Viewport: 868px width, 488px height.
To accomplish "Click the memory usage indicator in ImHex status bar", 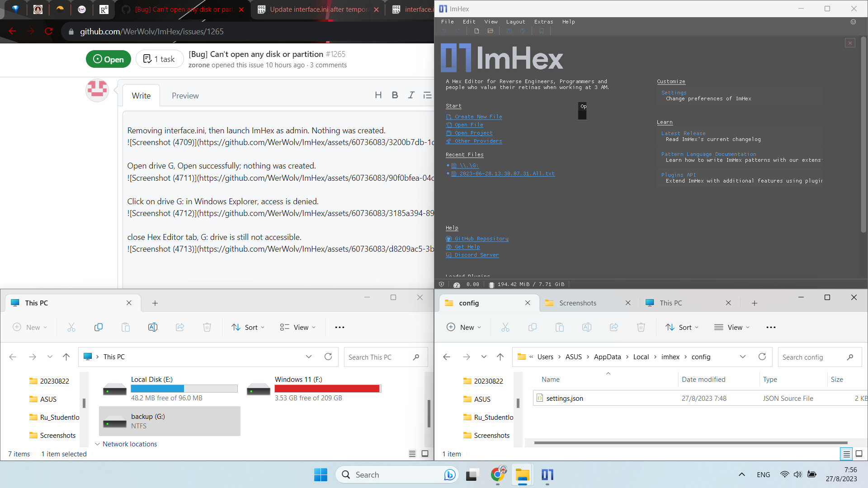I will (527, 284).
